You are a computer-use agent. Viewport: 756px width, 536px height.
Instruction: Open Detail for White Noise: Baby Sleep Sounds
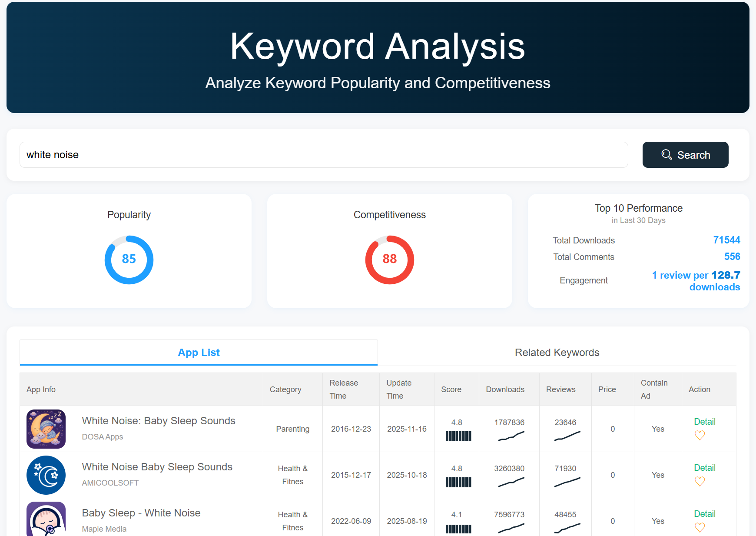[704, 422]
